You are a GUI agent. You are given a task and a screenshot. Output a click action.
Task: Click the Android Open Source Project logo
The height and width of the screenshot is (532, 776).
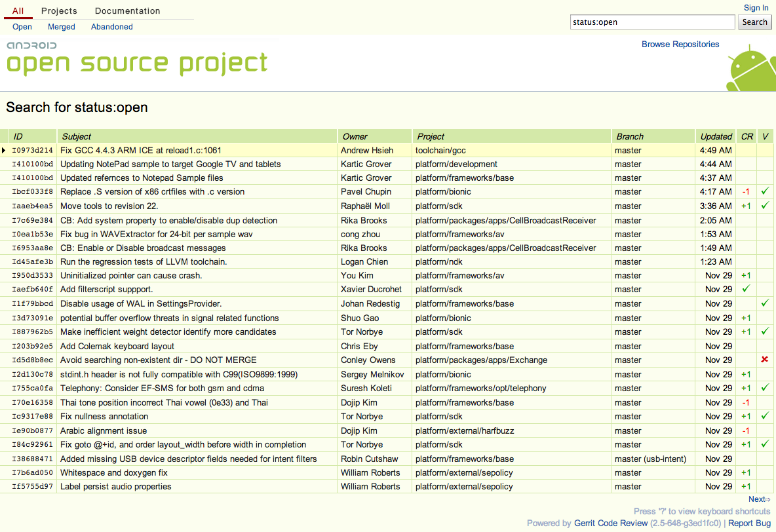pyautogui.click(x=137, y=59)
